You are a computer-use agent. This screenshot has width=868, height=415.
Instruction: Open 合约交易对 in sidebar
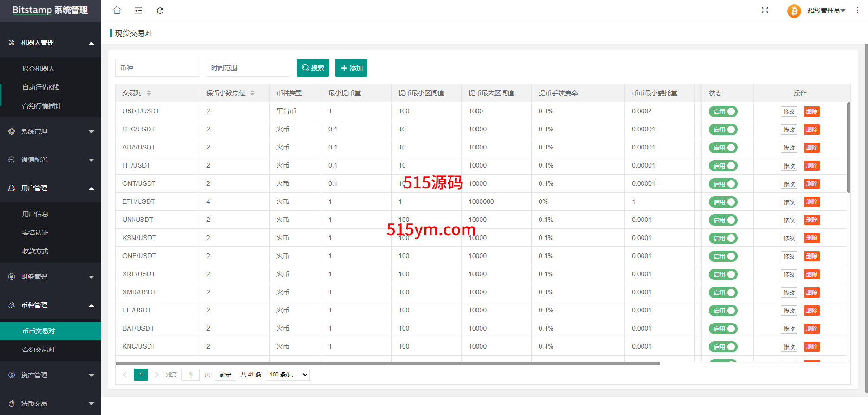39,350
